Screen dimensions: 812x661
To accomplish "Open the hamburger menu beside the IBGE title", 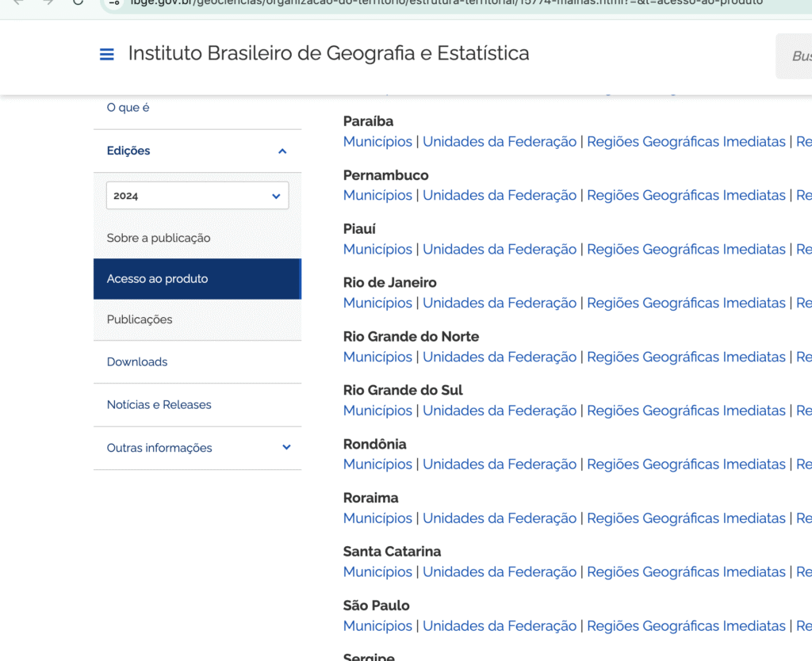I will 107,54.
